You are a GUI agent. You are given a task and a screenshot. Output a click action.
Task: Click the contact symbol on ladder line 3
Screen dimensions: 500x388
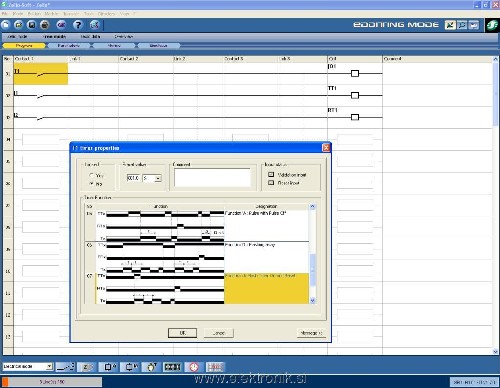[40, 118]
